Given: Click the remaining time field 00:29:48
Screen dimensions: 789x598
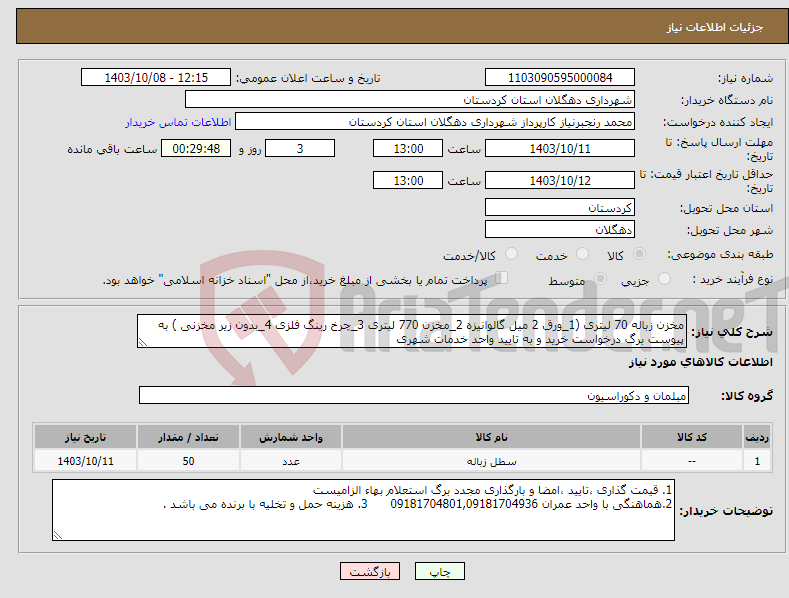Looking at the screenshot, I should click(196, 148).
